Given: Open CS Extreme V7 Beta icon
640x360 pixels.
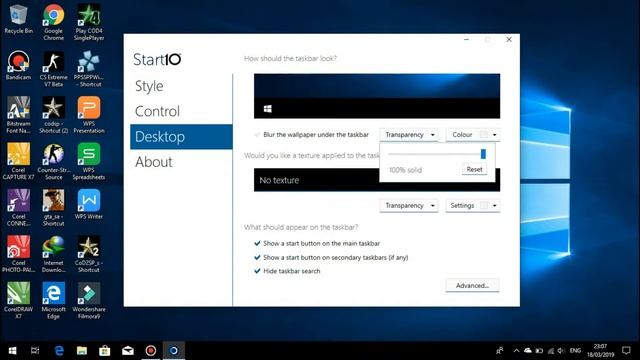Looking at the screenshot, I should pos(53,69).
